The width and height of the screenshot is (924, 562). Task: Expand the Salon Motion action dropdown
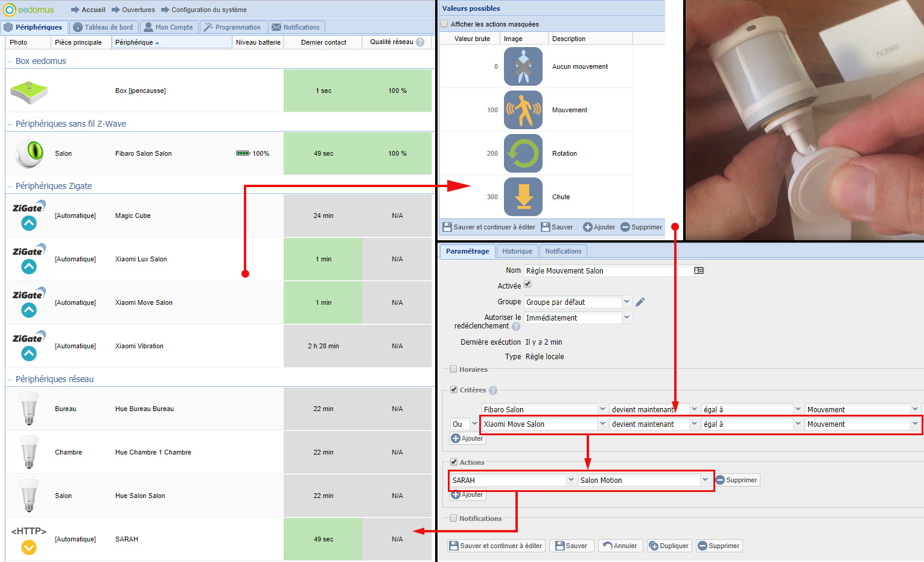coord(704,480)
